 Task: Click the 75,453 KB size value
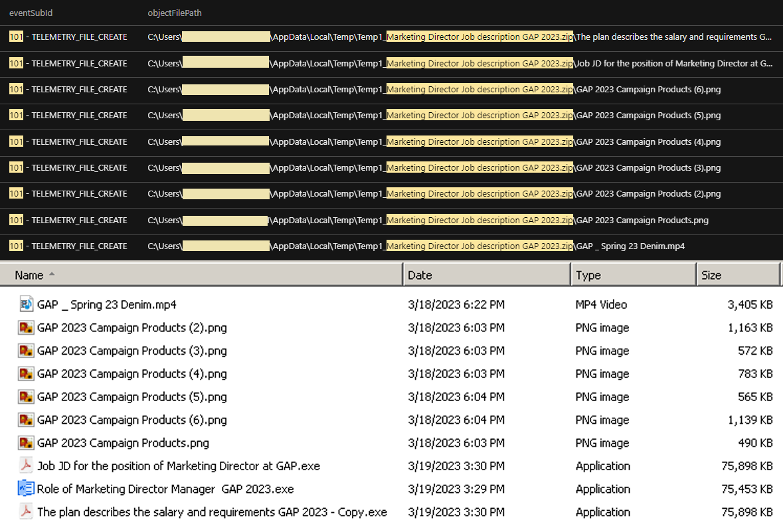click(x=747, y=489)
